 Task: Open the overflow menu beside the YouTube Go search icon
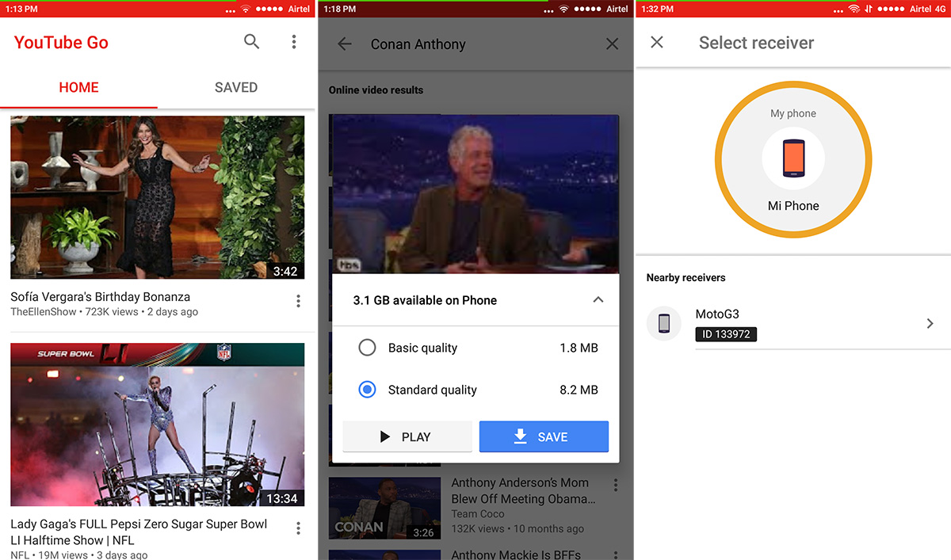point(294,42)
